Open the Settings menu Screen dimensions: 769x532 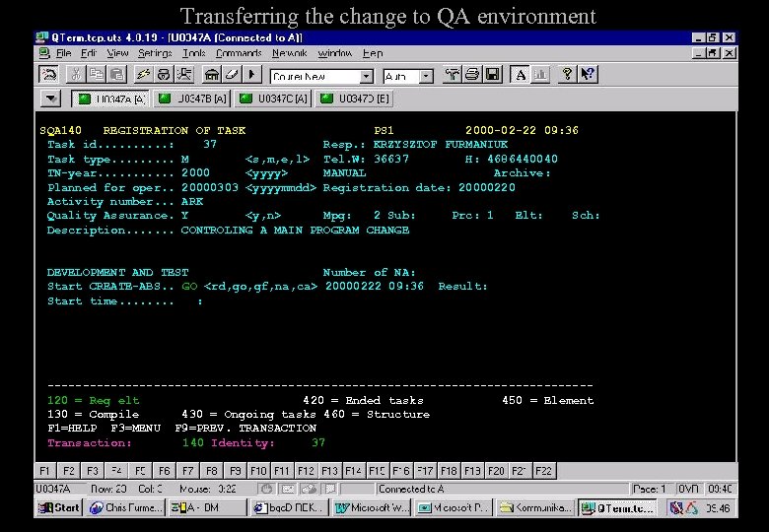(x=155, y=53)
